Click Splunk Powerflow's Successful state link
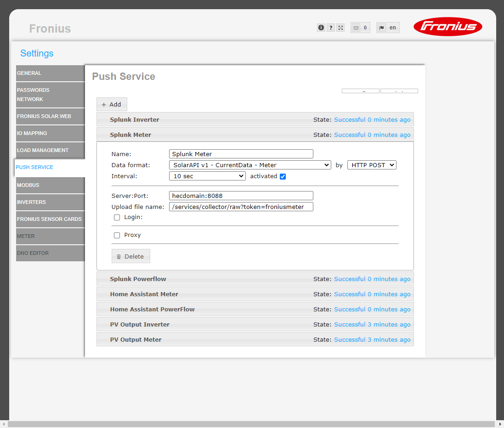 pyautogui.click(x=372, y=279)
